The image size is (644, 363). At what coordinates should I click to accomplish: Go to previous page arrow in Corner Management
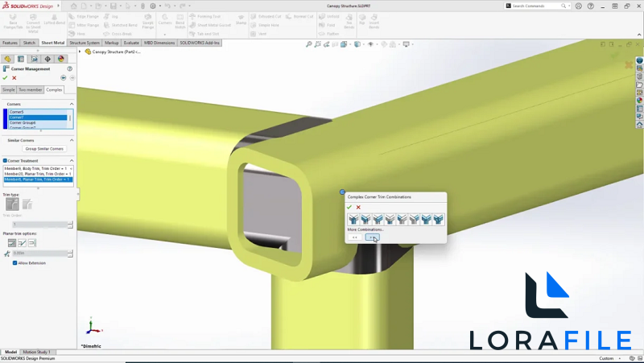pyautogui.click(x=64, y=77)
